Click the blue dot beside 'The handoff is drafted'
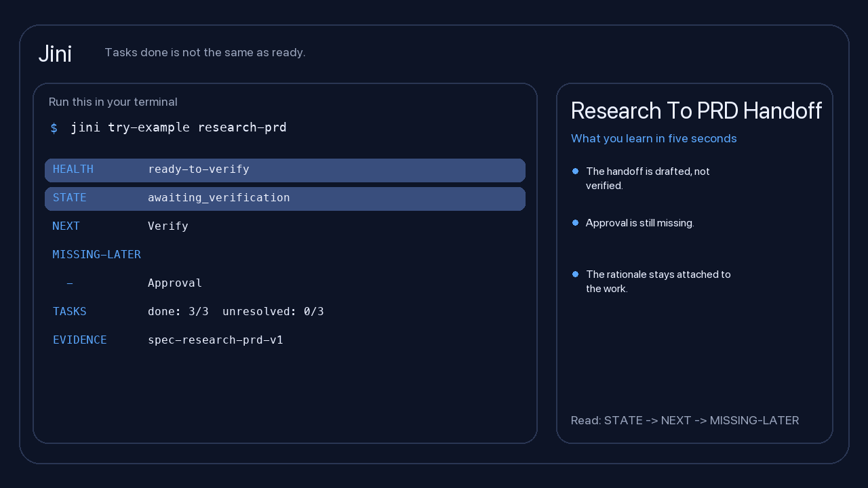This screenshot has width=868, height=488. [575, 171]
